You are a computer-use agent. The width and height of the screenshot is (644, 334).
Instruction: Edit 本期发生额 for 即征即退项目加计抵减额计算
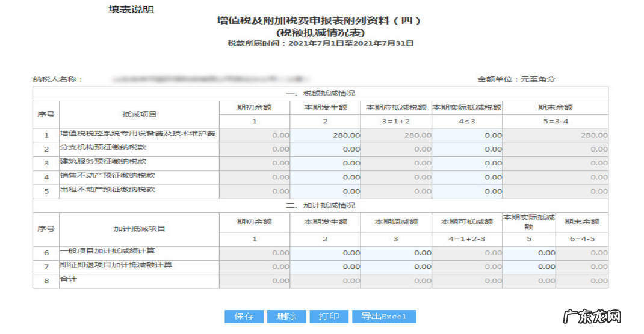[325, 267]
